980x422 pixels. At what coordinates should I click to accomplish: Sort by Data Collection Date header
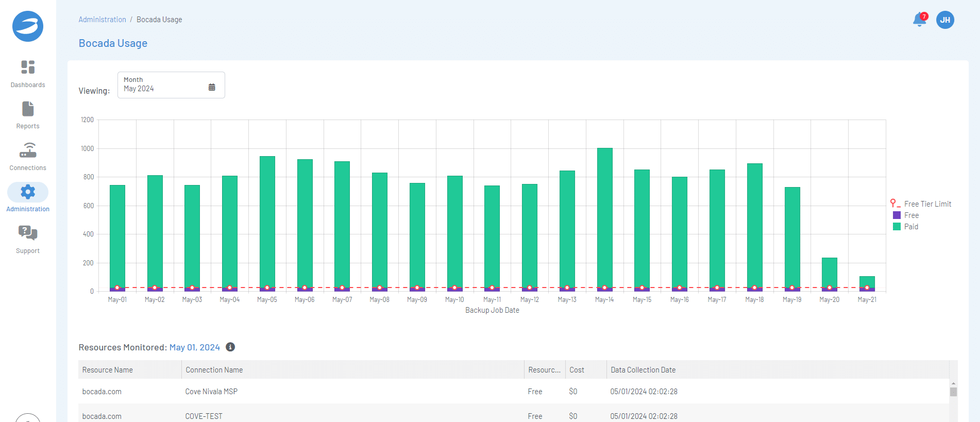click(778, 370)
